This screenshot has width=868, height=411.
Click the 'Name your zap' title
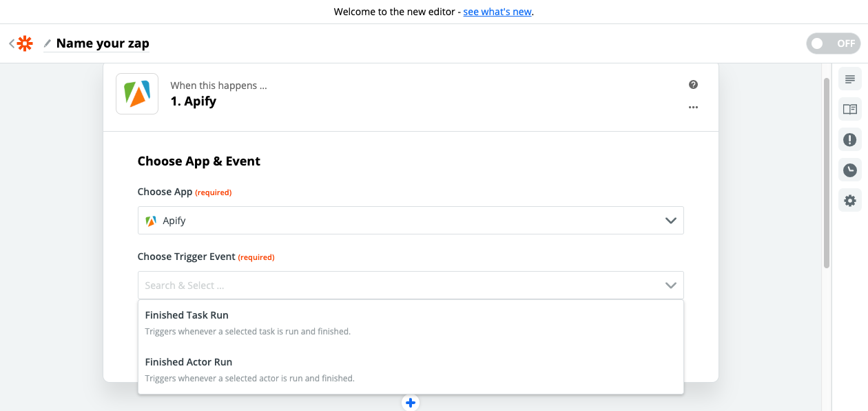coord(103,43)
